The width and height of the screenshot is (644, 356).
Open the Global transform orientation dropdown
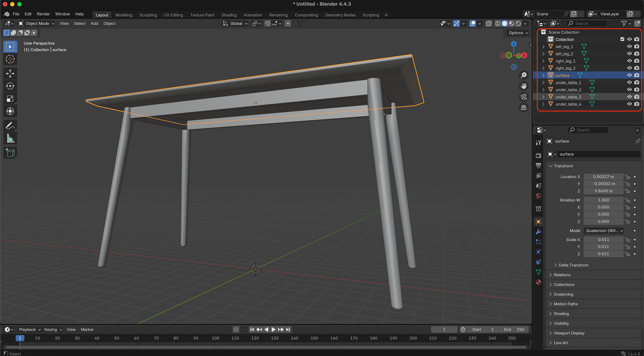(x=236, y=23)
